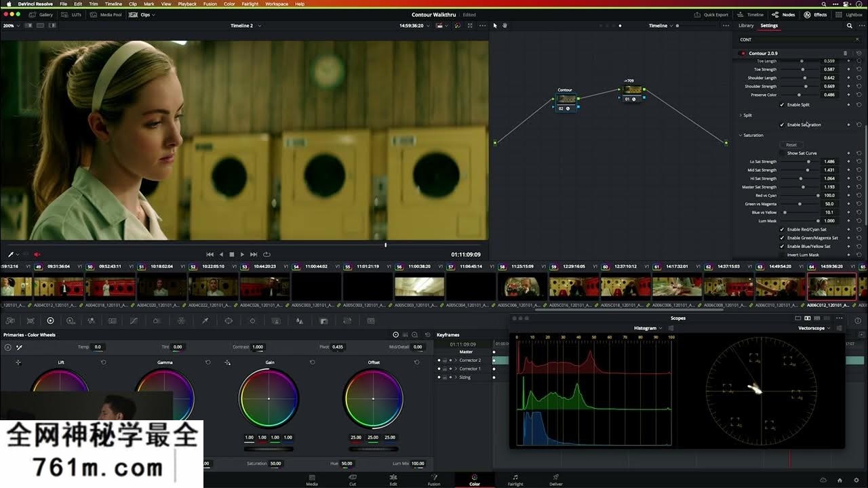Viewport: 868px width, 488px height.
Task: Reset the Offset color wheel
Action: [x=416, y=363]
